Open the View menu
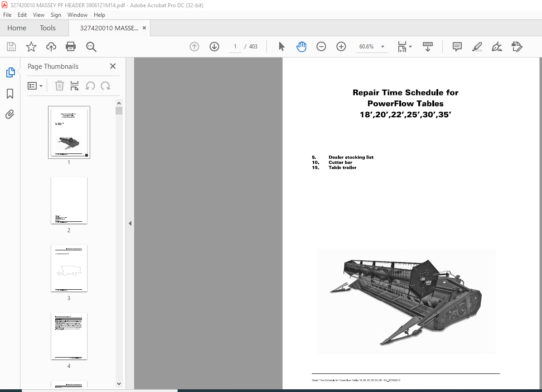542x392 pixels. pos(39,15)
